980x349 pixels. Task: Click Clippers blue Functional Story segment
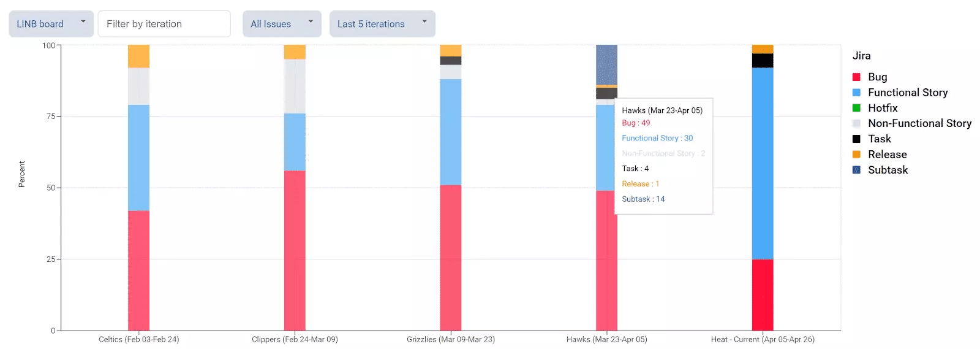tap(295, 142)
